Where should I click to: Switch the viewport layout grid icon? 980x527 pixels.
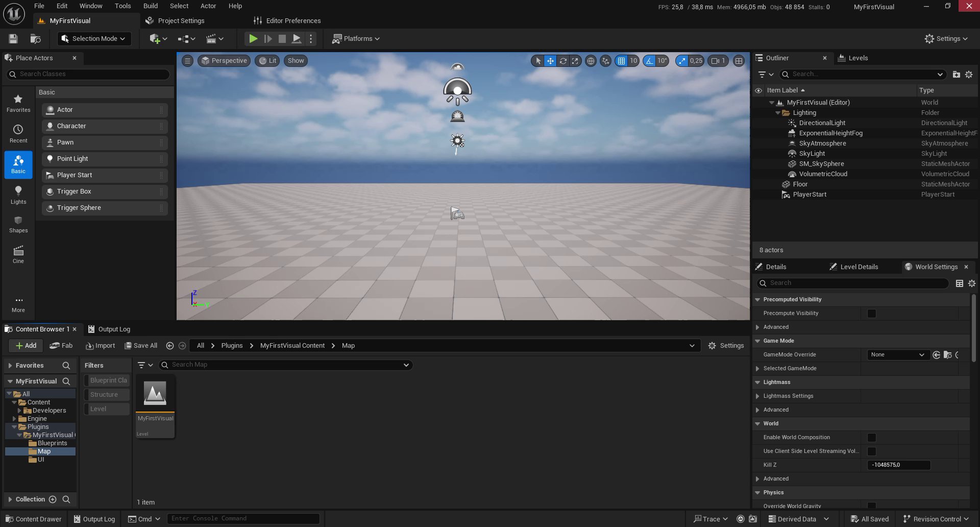point(739,61)
